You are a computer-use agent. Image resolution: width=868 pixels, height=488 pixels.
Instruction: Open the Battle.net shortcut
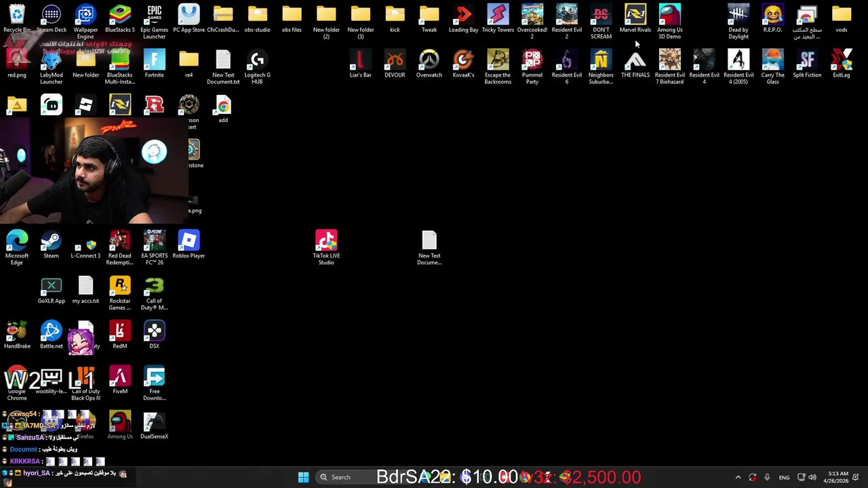52,335
